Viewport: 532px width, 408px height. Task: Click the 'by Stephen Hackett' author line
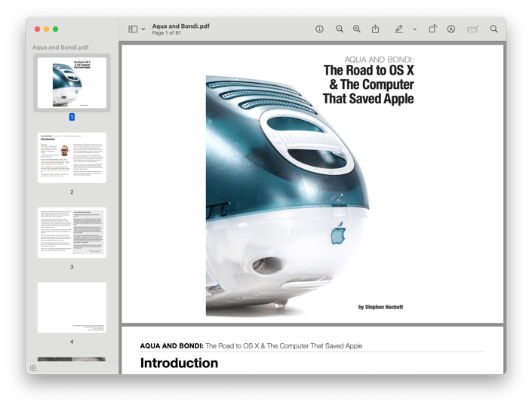[380, 307]
